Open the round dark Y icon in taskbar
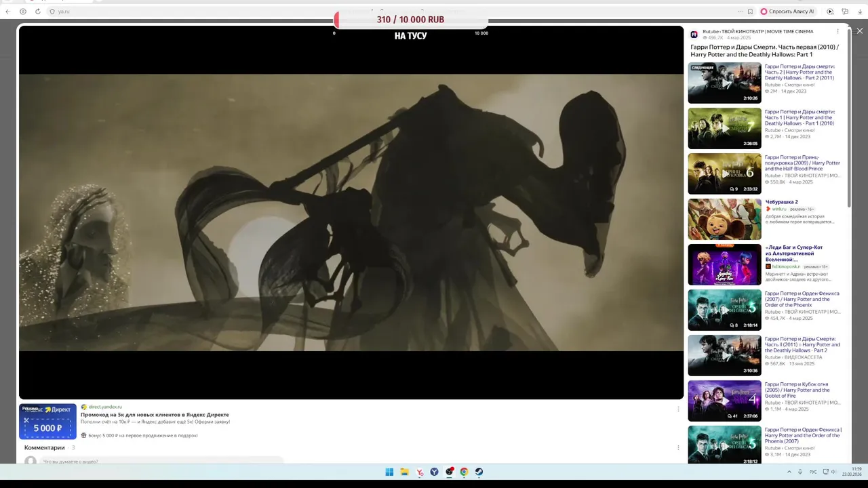This screenshot has width=868, height=488. pos(434,472)
